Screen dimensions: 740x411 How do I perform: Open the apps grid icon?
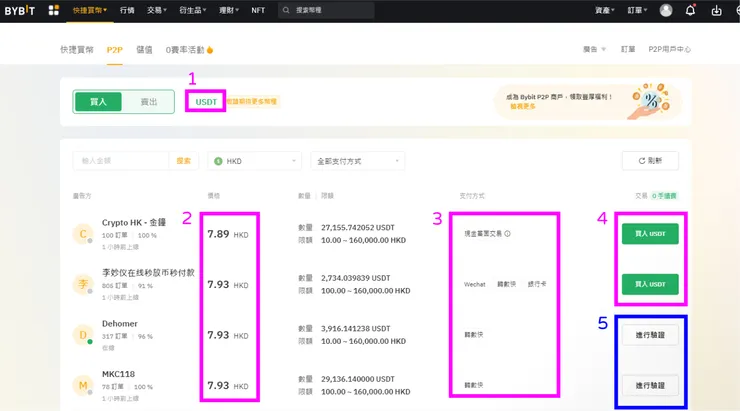click(54, 10)
